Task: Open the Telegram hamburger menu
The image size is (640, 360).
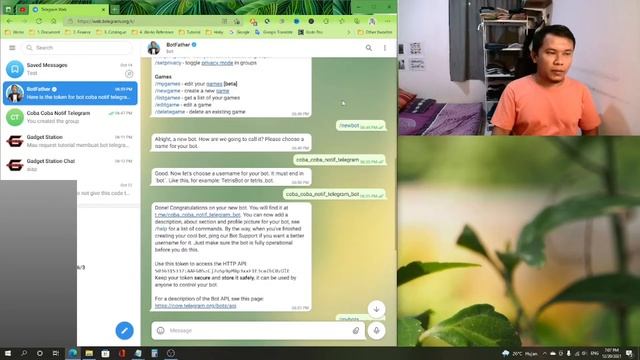Action: point(12,48)
